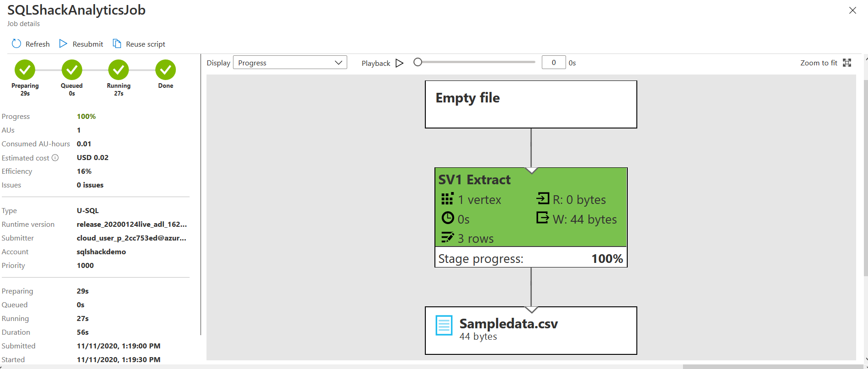Close the Job details pane

pyautogui.click(x=852, y=11)
